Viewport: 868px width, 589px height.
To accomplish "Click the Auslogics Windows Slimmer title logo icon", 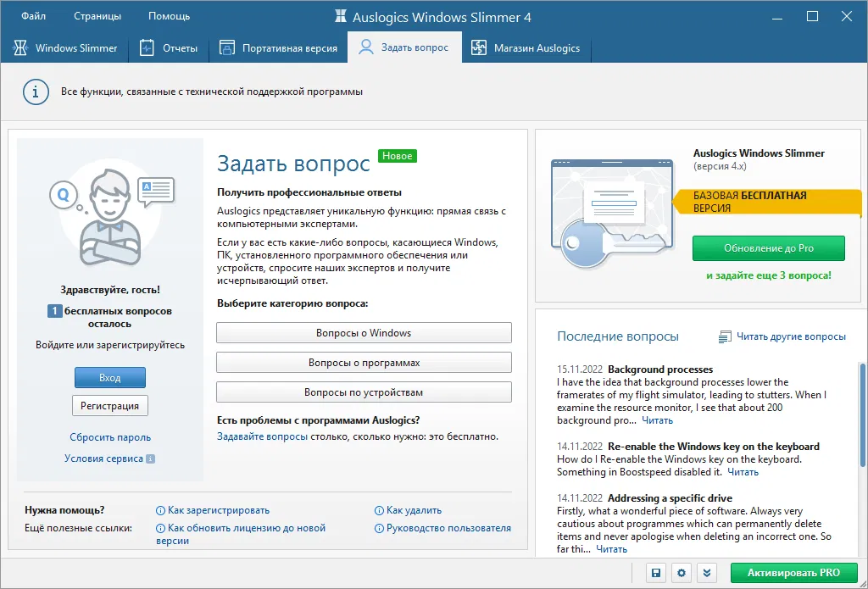I will tap(341, 16).
